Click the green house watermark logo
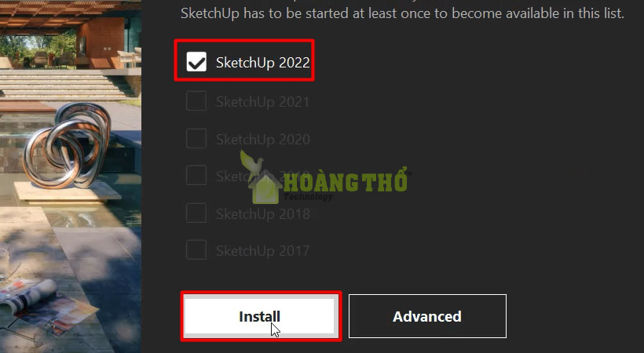 click(x=265, y=187)
